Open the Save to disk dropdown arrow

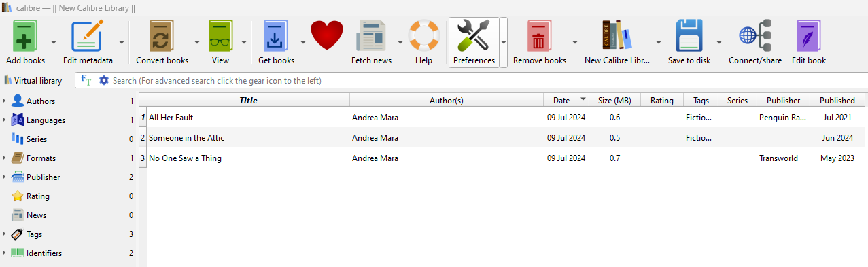click(x=719, y=42)
